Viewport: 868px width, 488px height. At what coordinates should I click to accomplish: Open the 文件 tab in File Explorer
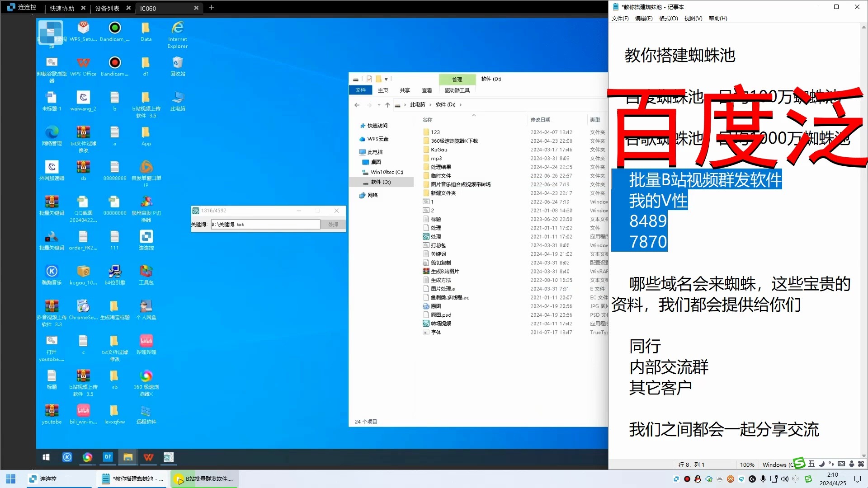360,90
